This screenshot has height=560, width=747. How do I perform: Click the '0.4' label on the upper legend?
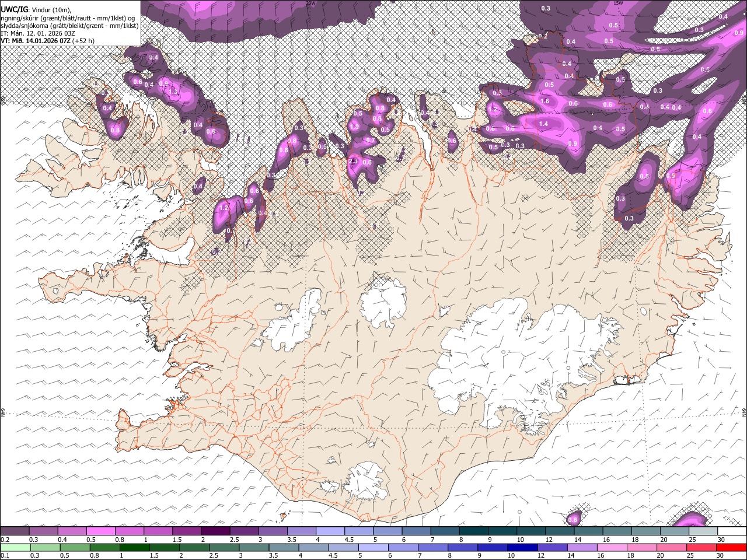[62, 540]
